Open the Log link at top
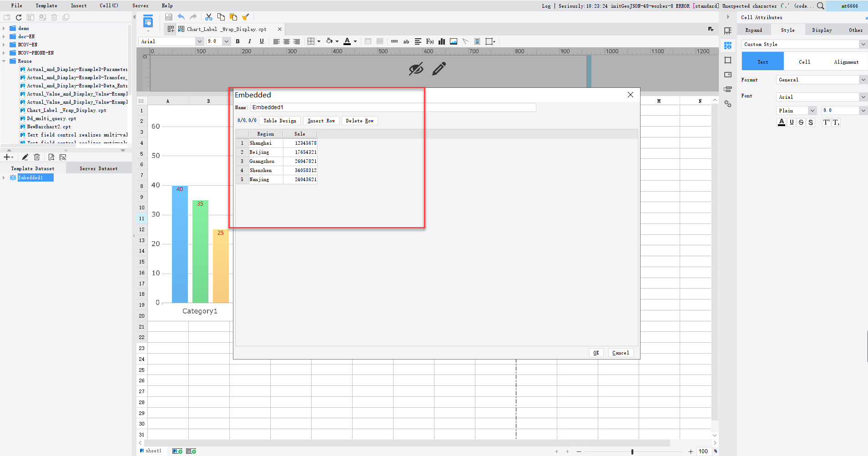Image resolution: width=868 pixels, height=456 pixels. (x=546, y=6)
